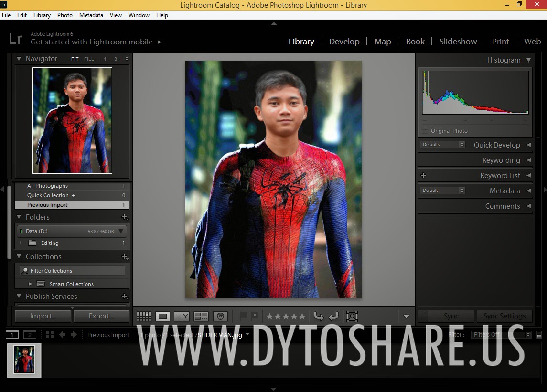Click the Lr identity plate logo
This screenshot has height=392, width=547.
click(15, 39)
